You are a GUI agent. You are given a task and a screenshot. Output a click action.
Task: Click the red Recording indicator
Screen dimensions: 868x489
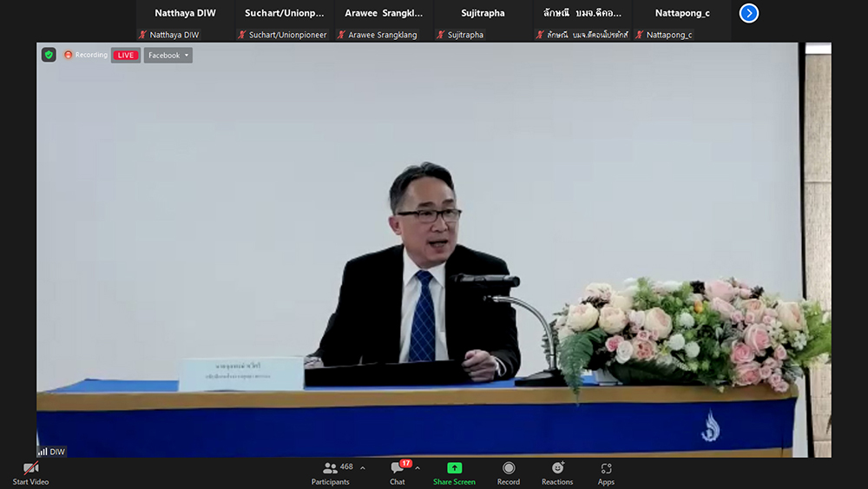tap(85, 55)
